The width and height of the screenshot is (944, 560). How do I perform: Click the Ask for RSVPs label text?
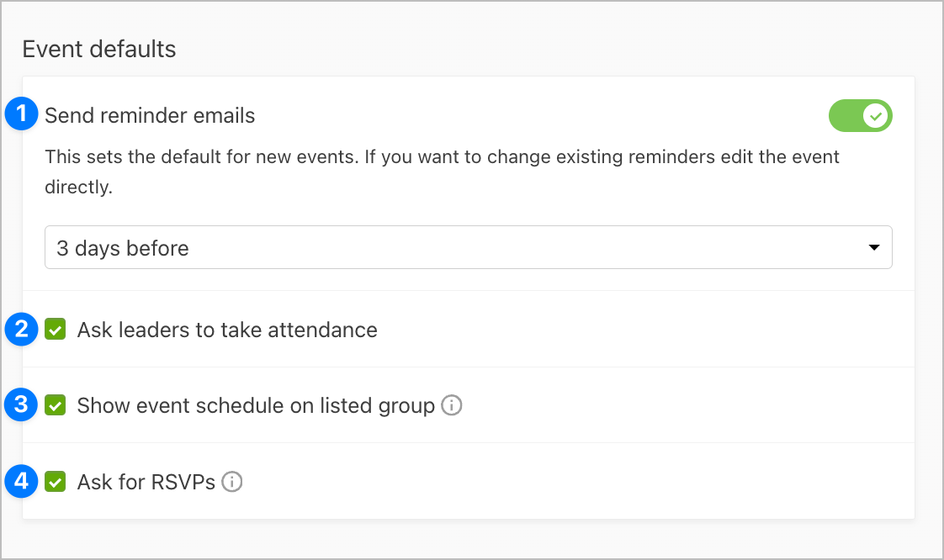pos(146,482)
